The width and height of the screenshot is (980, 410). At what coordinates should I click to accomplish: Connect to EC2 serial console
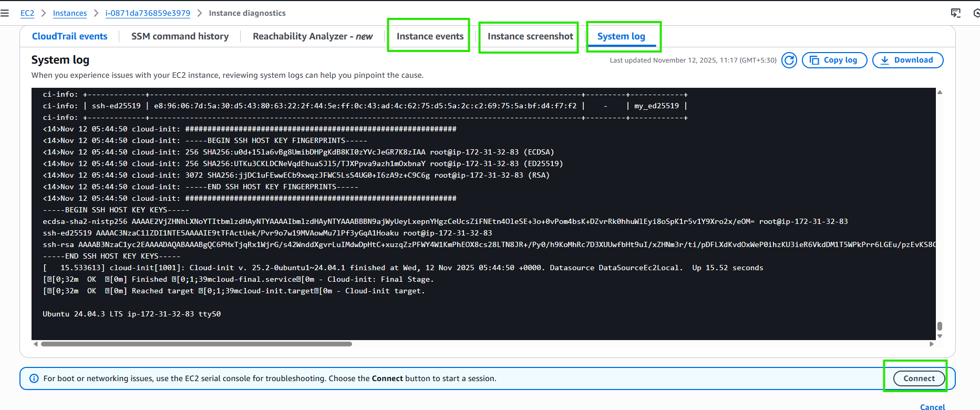point(919,378)
